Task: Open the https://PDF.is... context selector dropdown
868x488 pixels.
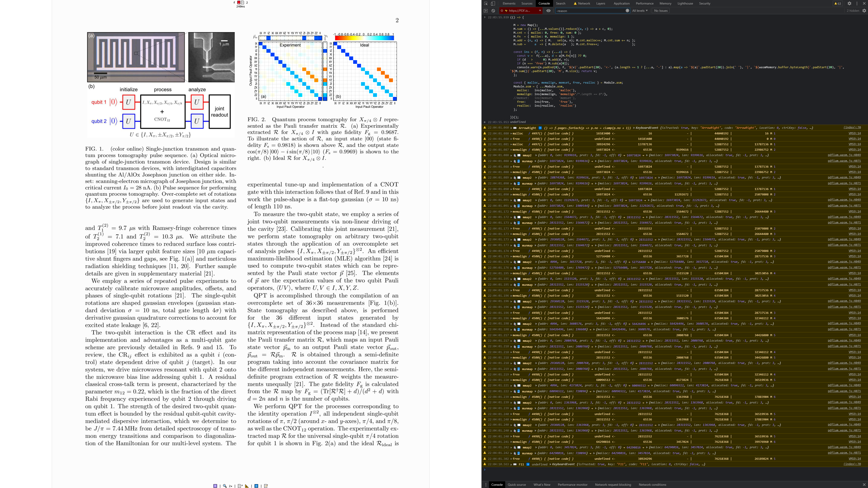Action: pyautogui.click(x=521, y=11)
